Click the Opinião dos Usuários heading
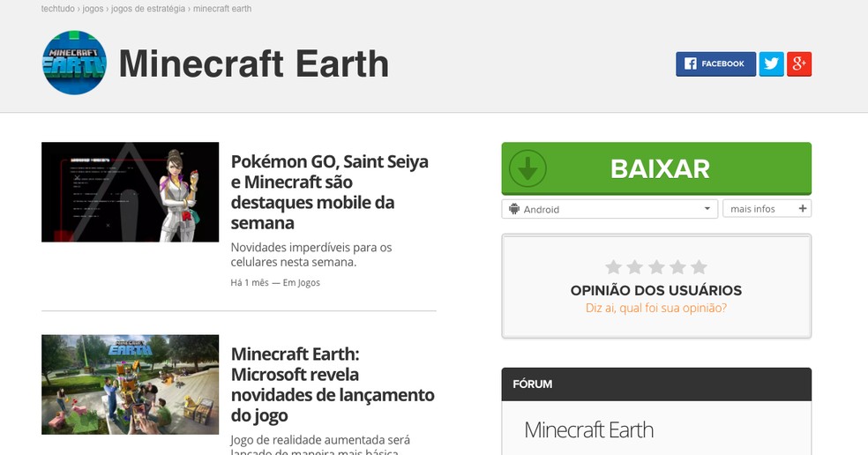Viewport: 868px width, 455px height. coord(656,291)
